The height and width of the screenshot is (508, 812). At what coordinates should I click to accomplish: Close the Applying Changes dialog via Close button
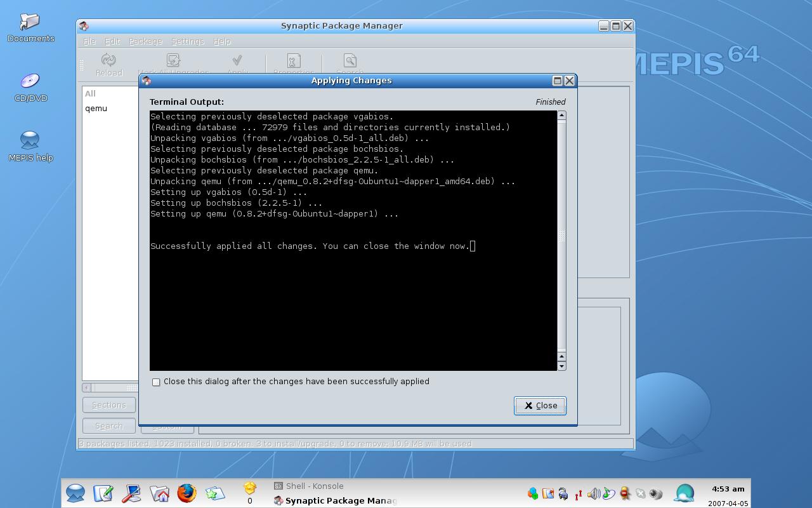coord(540,406)
